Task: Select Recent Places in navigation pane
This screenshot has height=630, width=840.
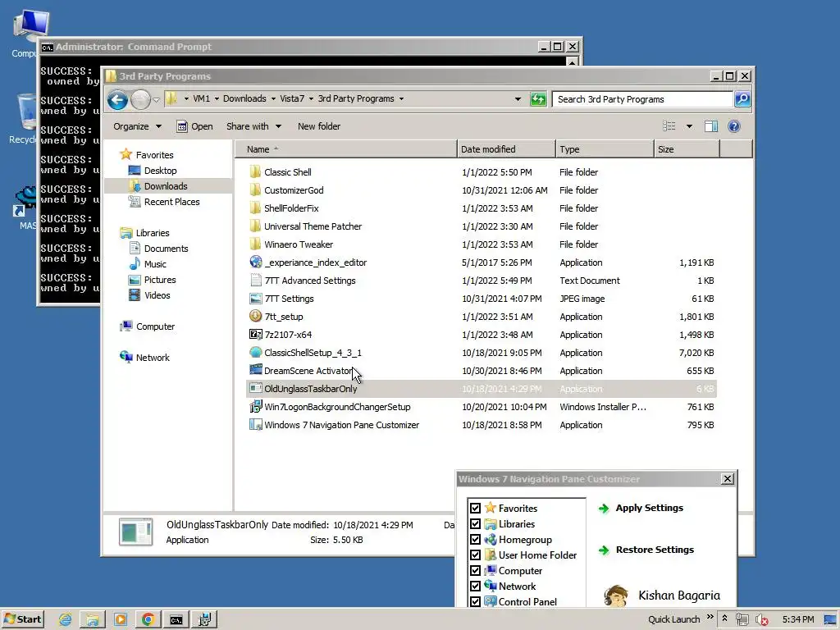Action: pos(171,202)
